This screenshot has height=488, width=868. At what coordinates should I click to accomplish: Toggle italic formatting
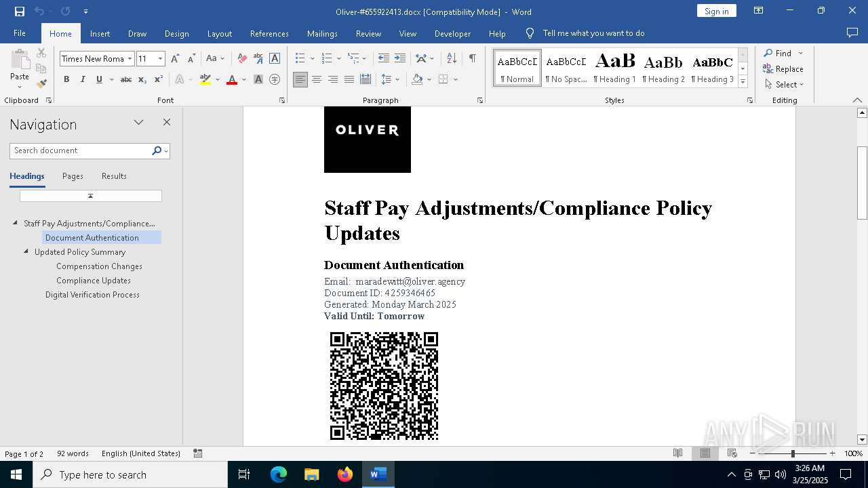pyautogui.click(x=83, y=79)
